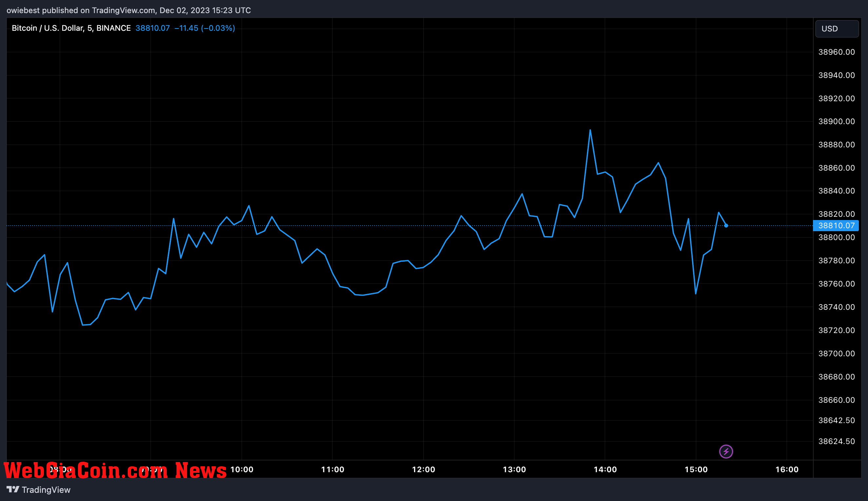The image size is (868, 501).
Task: Click the 38760.00 price axis label
Action: pos(836,284)
